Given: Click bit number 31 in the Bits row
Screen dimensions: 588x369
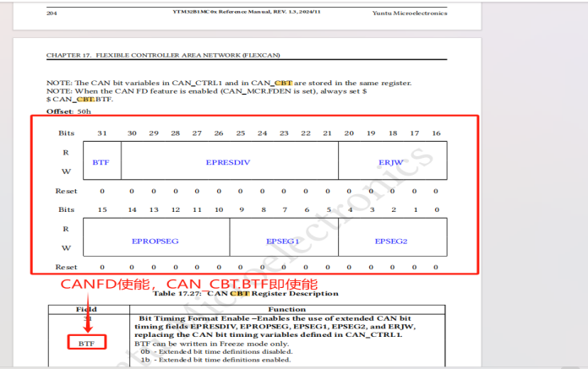Looking at the screenshot, I should (102, 133).
